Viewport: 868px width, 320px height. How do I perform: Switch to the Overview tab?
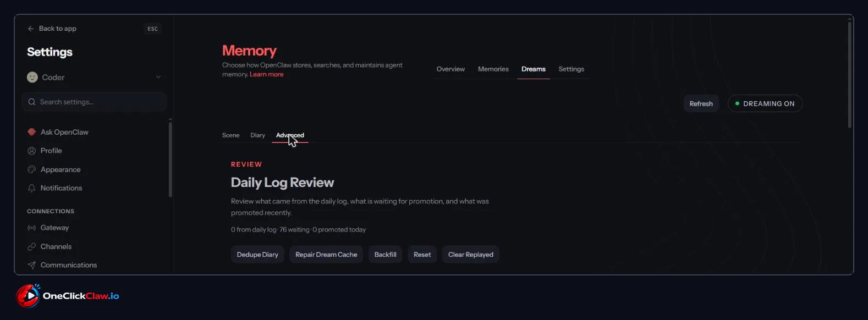[451, 69]
